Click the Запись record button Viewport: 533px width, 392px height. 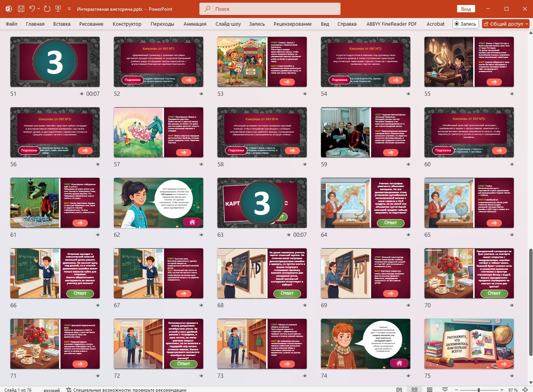click(466, 24)
